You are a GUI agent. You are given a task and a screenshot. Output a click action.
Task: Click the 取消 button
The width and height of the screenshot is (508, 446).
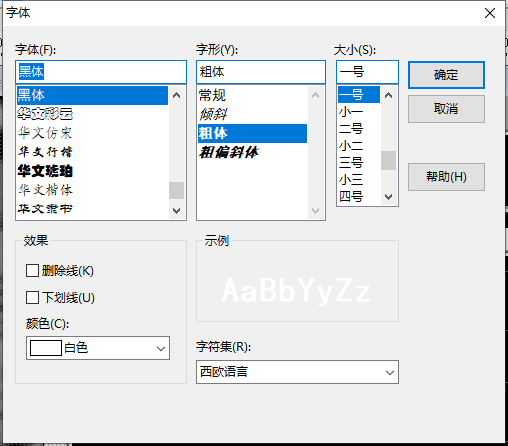[x=446, y=109]
